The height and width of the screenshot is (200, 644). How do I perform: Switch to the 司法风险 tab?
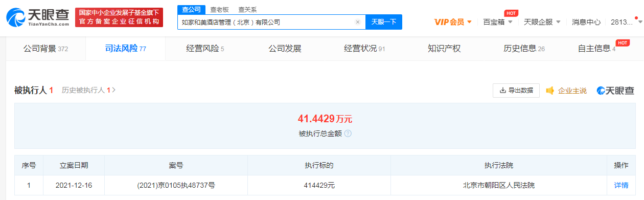pos(126,49)
